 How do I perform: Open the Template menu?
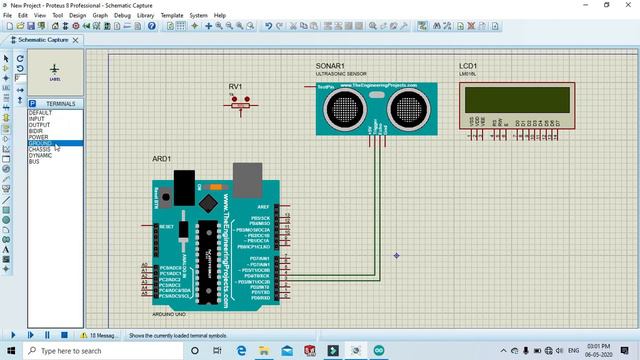coord(172,16)
